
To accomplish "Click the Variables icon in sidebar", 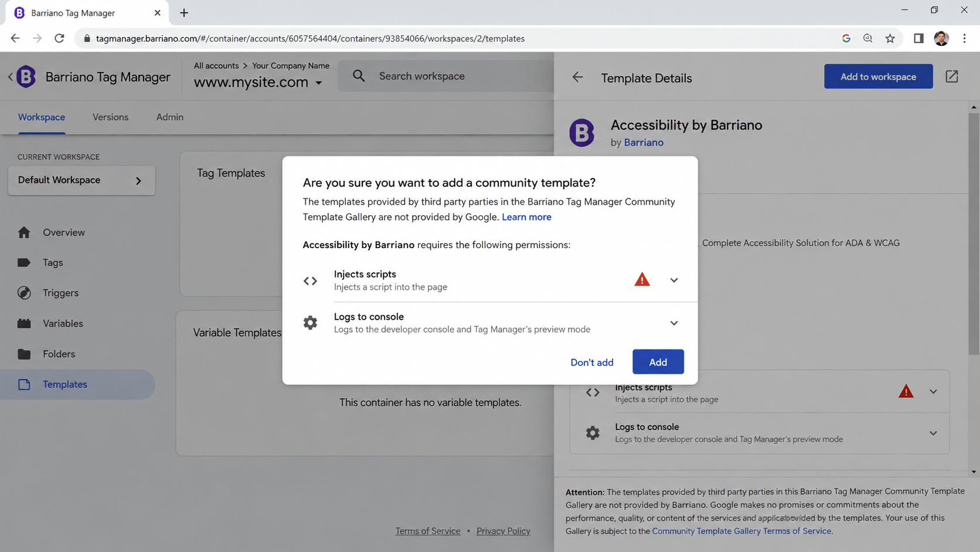I will [x=24, y=323].
